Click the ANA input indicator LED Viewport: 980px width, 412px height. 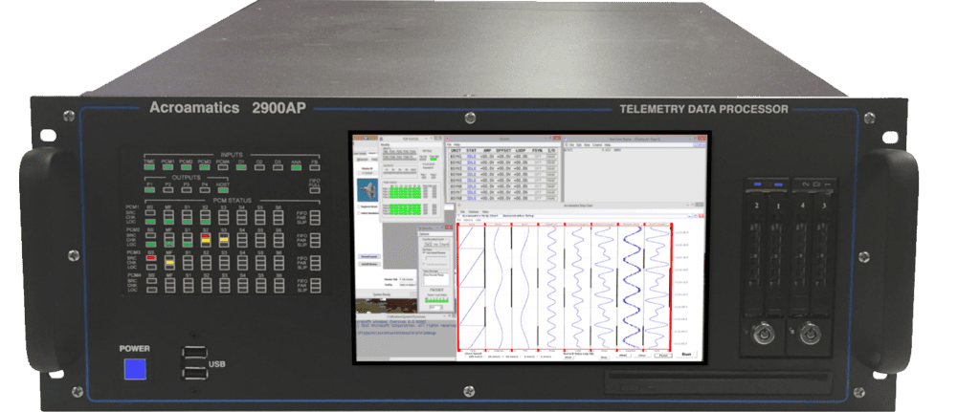(297, 167)
